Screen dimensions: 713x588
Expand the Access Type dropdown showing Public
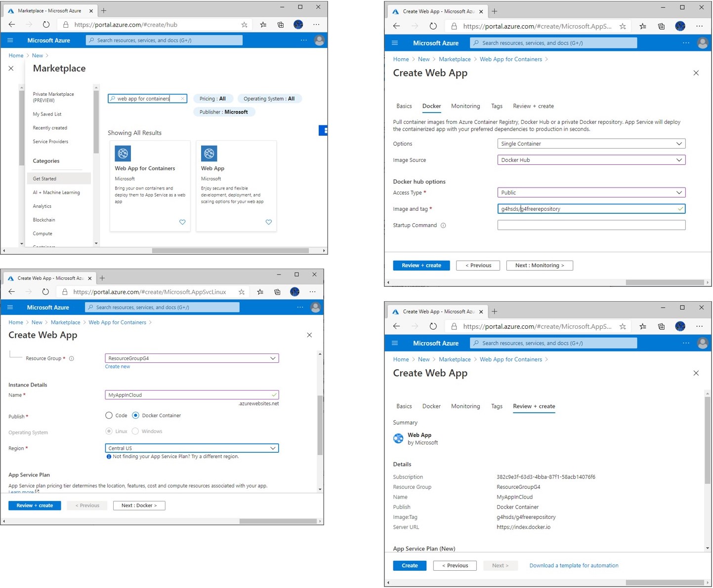(591, 193)
